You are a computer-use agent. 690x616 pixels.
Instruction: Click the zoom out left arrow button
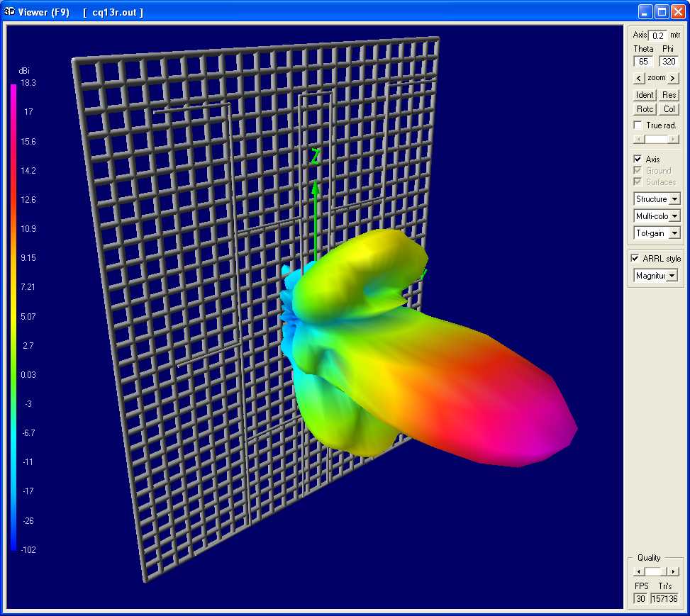[x=639, y=78]
